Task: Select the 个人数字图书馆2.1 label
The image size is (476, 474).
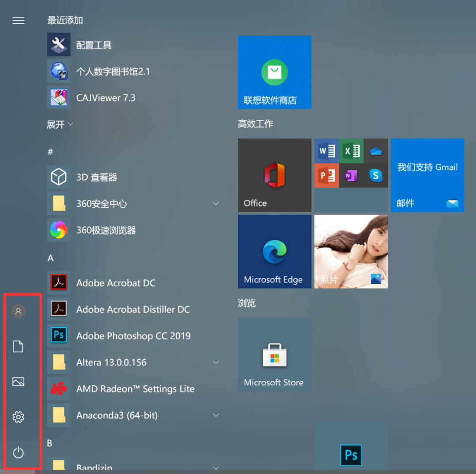Action: click(x=113, y=71)
